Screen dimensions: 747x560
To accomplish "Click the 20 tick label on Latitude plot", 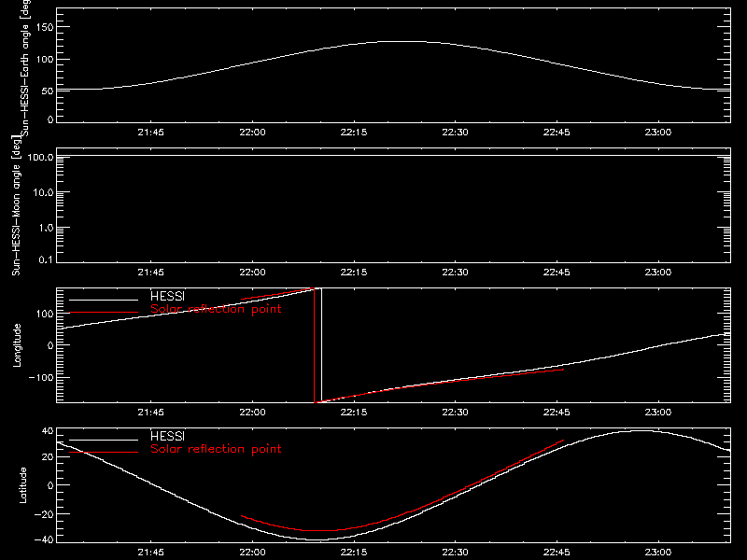I will point(48,457).
